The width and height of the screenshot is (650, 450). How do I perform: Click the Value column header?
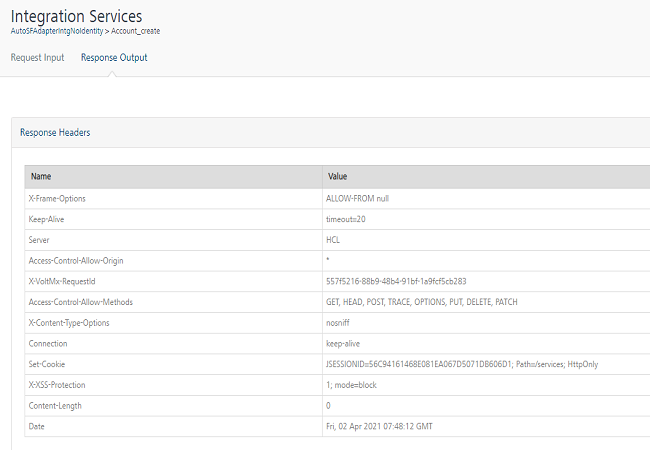point(338,176)
